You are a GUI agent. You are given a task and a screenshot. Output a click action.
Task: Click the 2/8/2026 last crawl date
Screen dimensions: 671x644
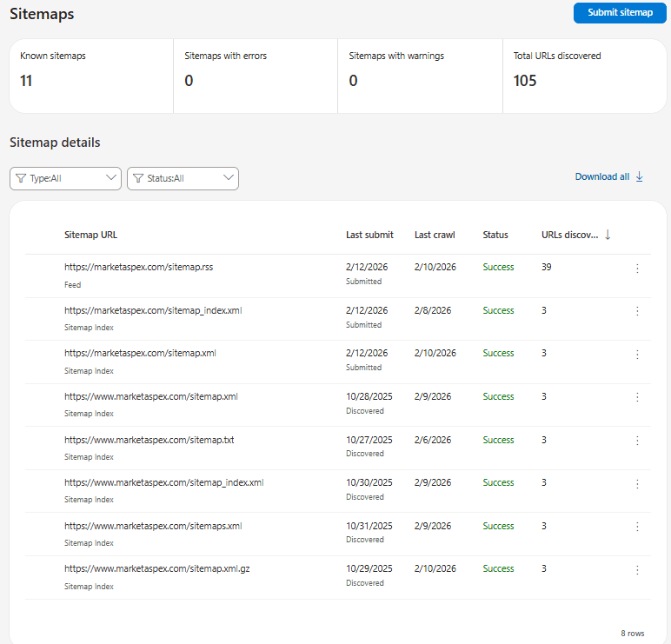tap(433, 310)
